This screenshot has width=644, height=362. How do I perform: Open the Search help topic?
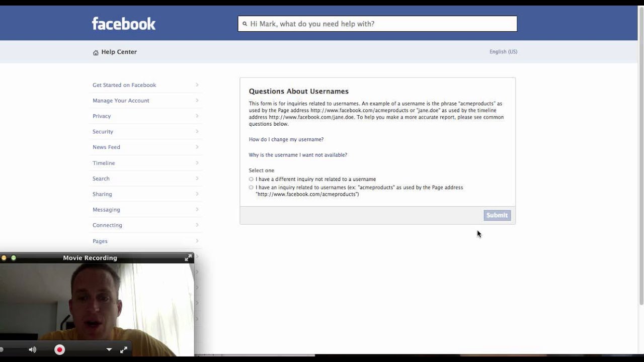click(101, 178)
